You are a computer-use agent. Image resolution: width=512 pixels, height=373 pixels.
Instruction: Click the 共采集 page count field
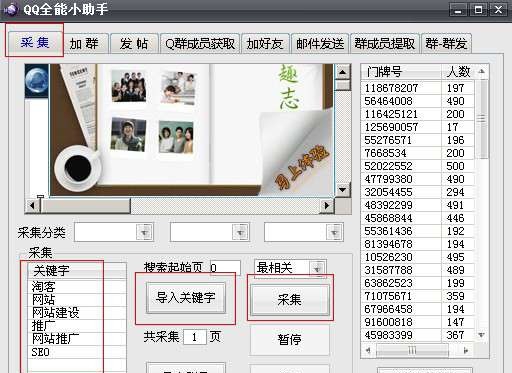(x=195, y=337)
